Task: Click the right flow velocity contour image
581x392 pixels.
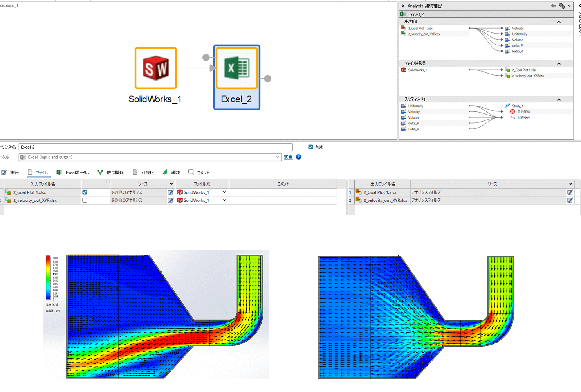Action: tap(416, 317)
